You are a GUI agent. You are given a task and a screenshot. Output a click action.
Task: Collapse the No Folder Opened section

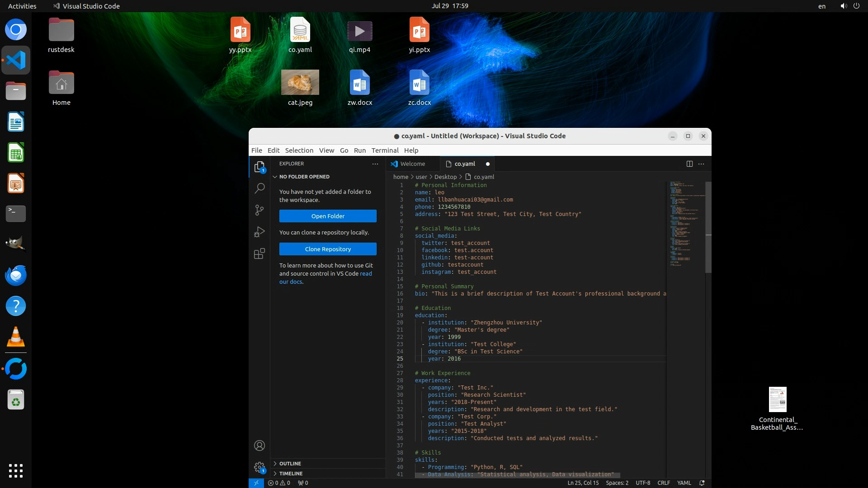[x=304, y=177]
